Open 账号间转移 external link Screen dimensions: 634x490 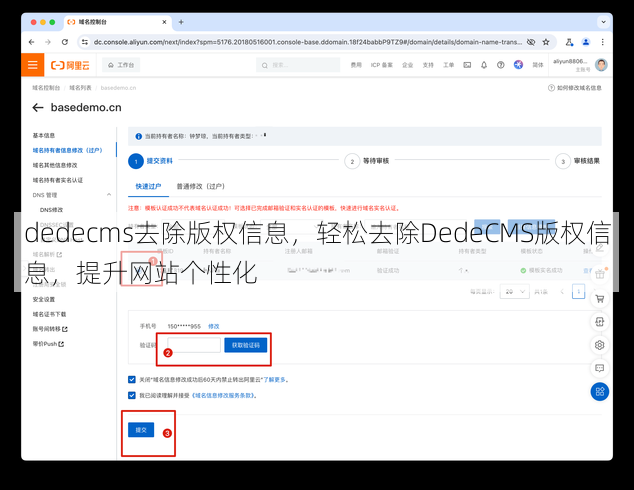coord(50,329)
